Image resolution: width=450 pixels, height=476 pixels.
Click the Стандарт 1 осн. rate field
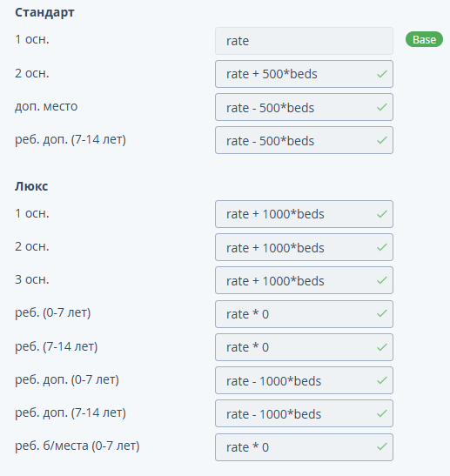[x=304, y=41]
